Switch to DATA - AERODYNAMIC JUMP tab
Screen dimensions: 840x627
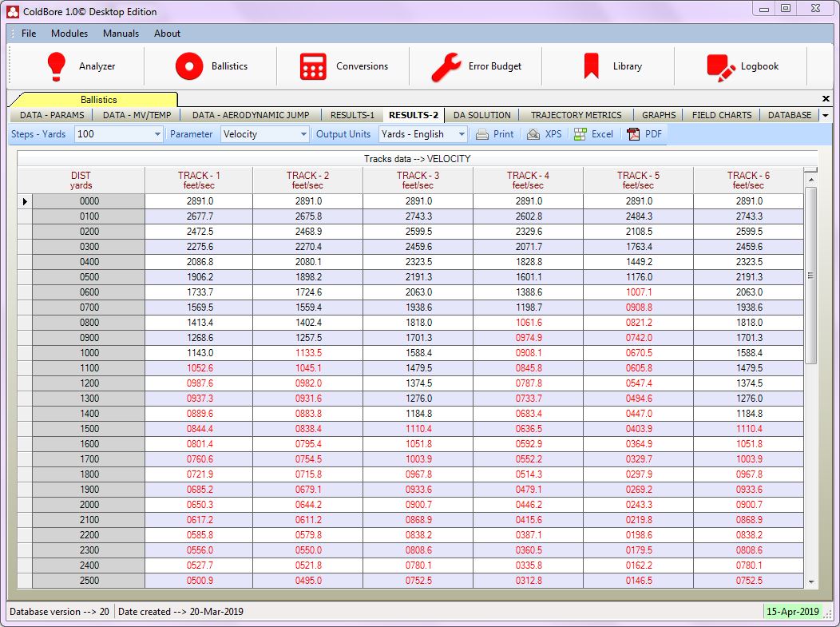251,115
